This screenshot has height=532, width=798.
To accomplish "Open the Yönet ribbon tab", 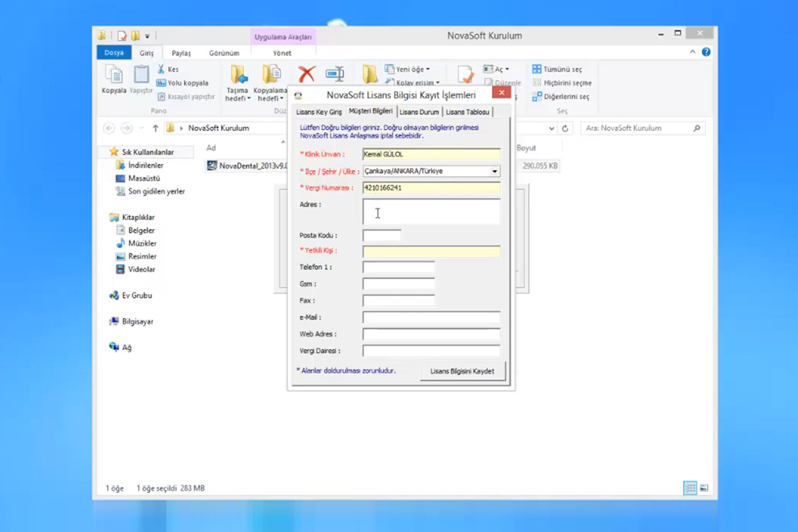I will point(282,53).
